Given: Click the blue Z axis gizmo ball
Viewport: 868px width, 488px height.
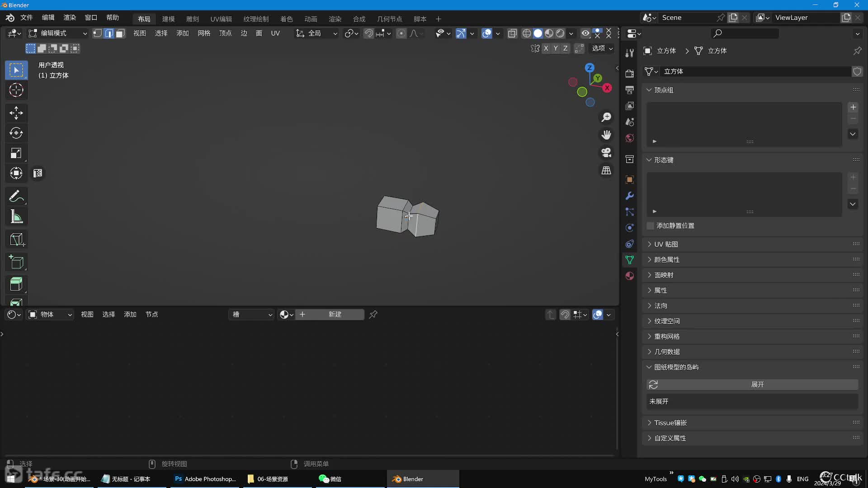Looking at the screenshot, I should tap(590, 68).
